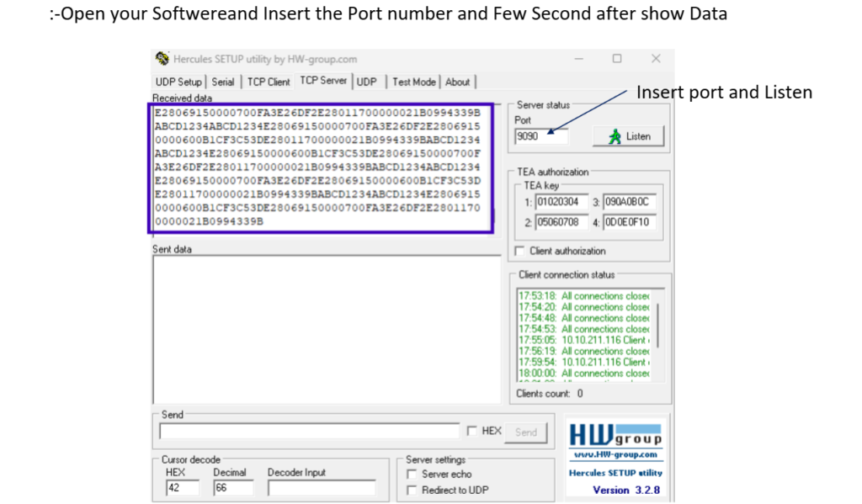Click the Cursor decode Decimal field
The width and height of the screenshot is (862, 504).
tap(233, 487)
